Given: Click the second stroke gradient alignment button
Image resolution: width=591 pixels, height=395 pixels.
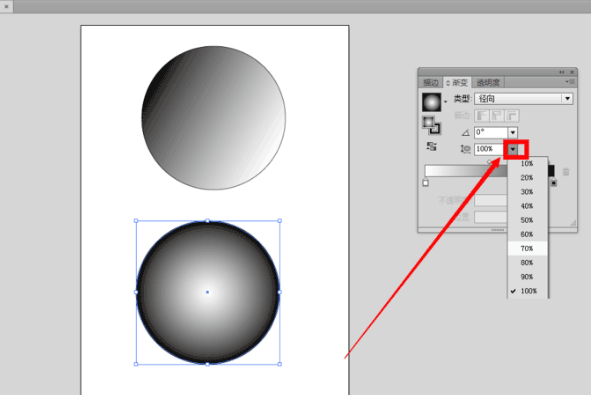Looking at the screenshot, I should pos(497,115).
